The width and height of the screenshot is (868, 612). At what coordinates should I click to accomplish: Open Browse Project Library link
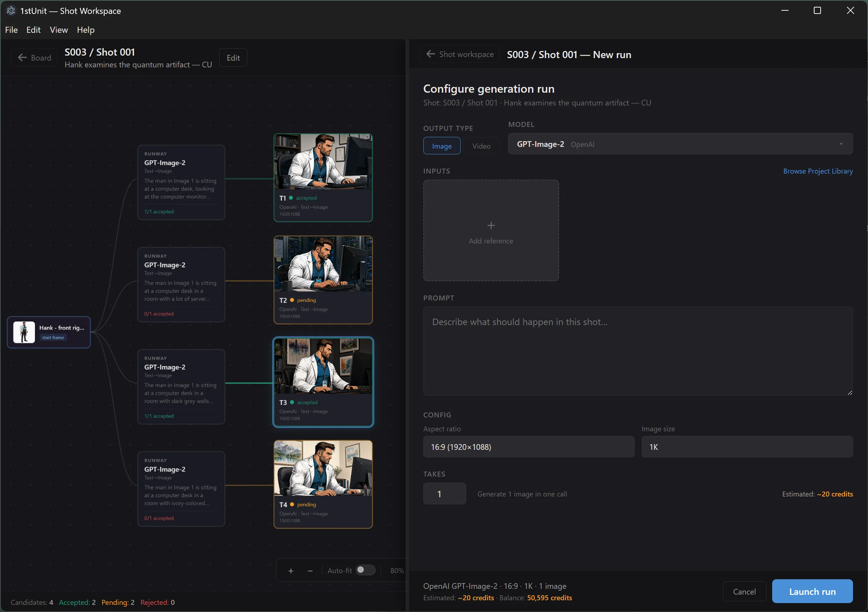coord(818,171)
